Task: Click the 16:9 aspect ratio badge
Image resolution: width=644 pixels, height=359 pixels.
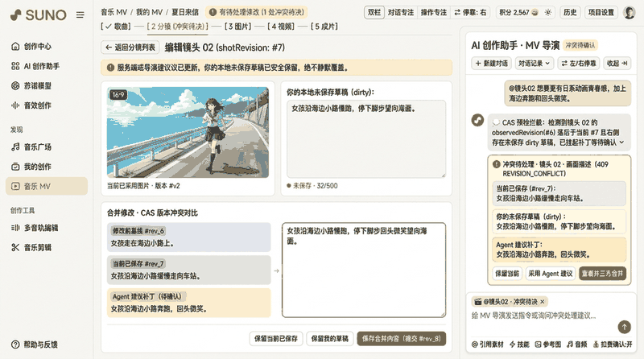Action: (118, 95)
